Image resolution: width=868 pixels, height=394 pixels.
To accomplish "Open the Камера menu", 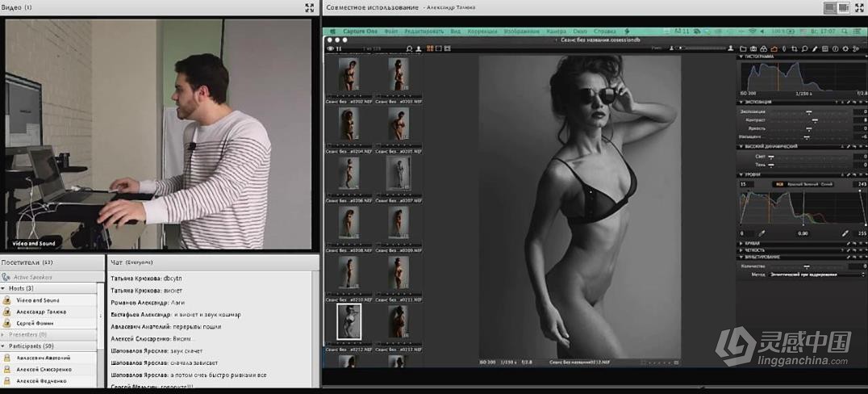I will pyautogui.click(x=556, y=31).
